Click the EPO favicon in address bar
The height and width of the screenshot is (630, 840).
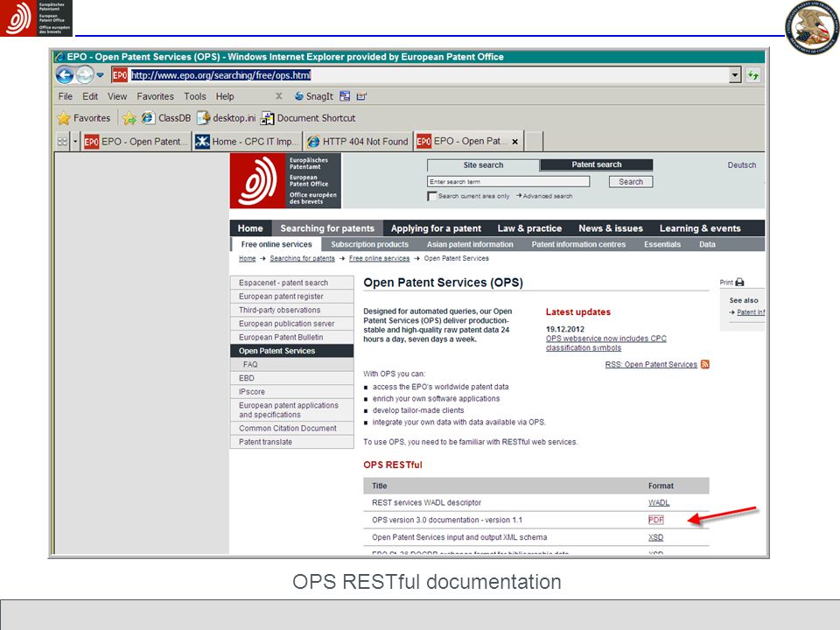120,75
